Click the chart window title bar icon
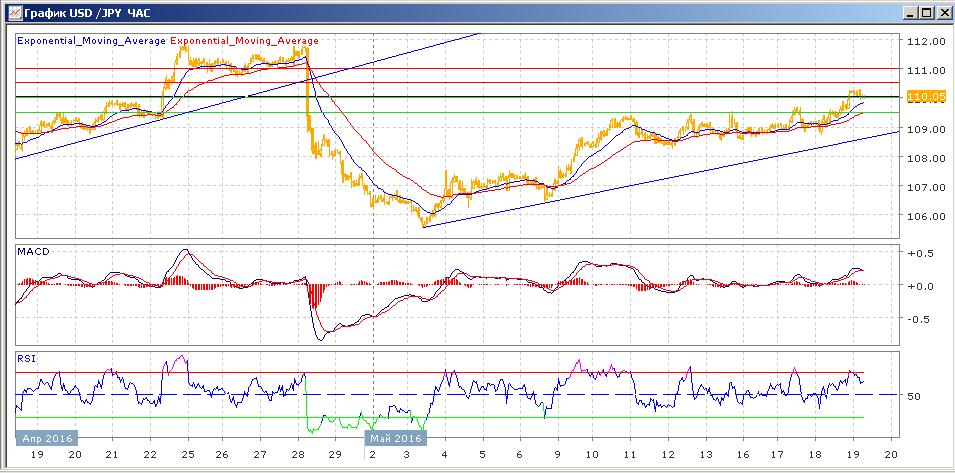 [x=13, y=12]
